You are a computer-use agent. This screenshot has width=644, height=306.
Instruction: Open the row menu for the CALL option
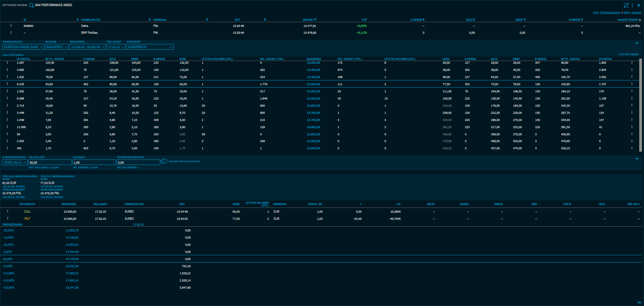(x=7, y=211)
